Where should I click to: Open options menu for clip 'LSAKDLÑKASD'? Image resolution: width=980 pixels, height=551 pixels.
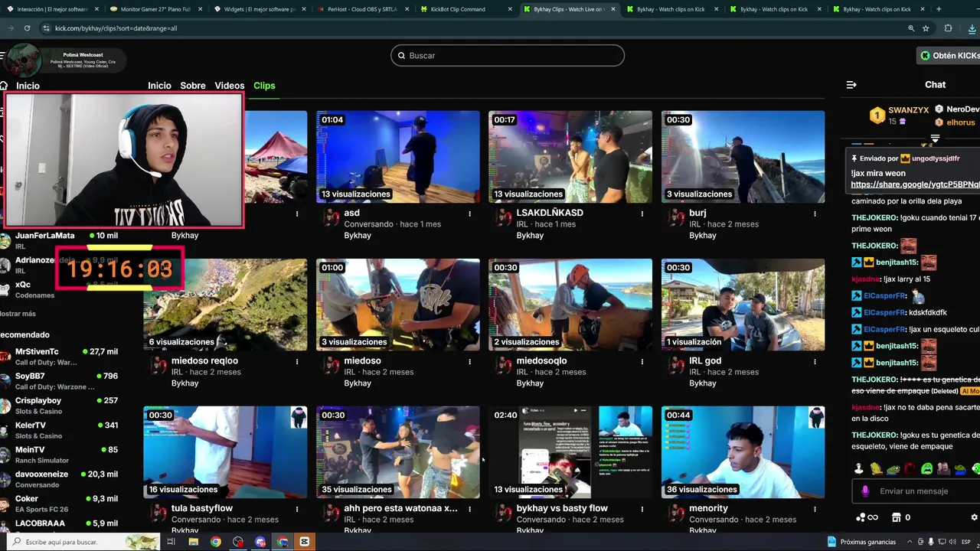pos(642,214)
